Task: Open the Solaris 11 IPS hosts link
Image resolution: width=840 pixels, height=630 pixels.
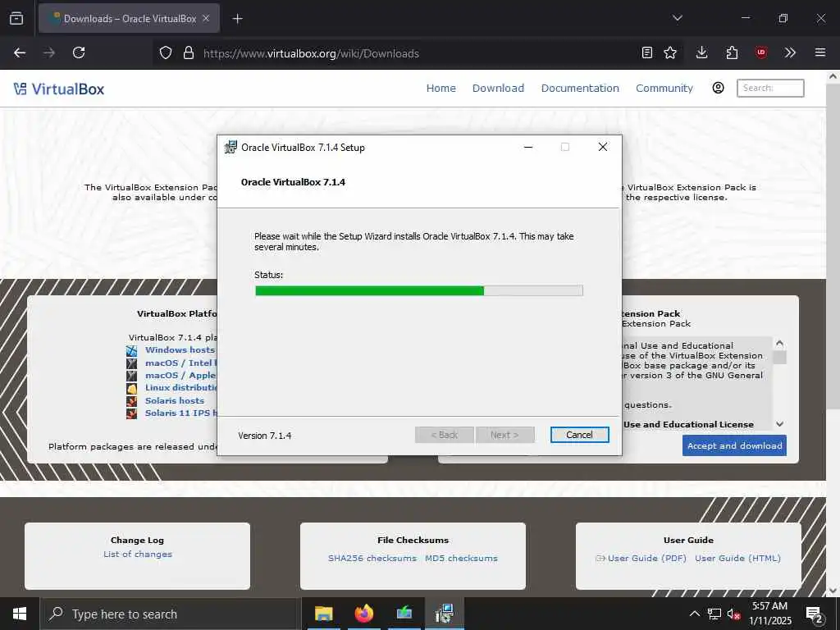Action: (181, 413)
